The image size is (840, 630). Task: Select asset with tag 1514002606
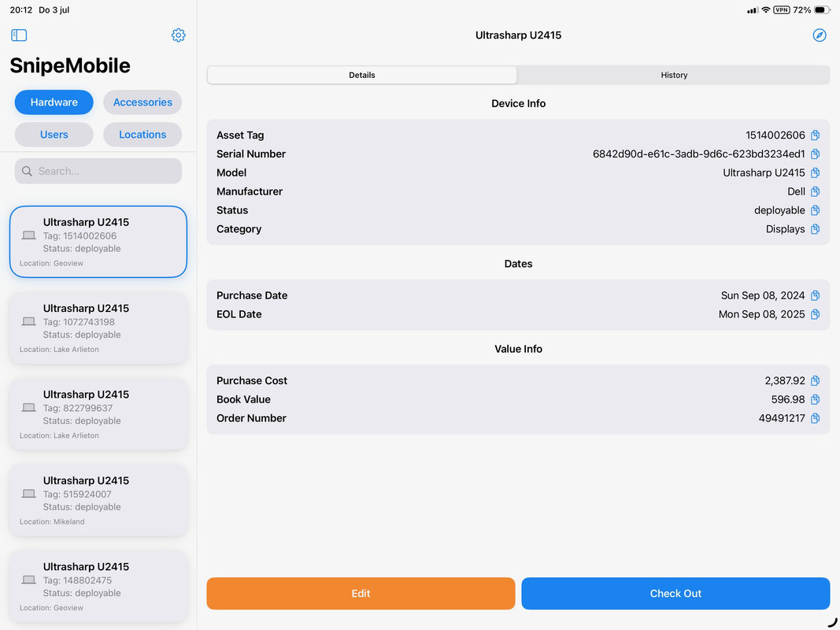(98, 242)
